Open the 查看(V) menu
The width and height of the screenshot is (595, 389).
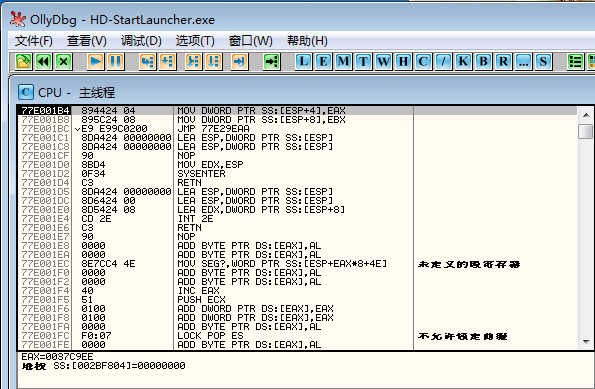pyautogui.click(x=87, y=41)
